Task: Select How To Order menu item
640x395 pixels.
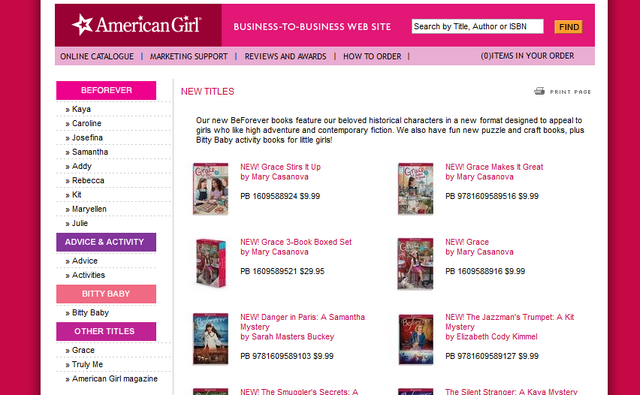Action: coord(372,56)
